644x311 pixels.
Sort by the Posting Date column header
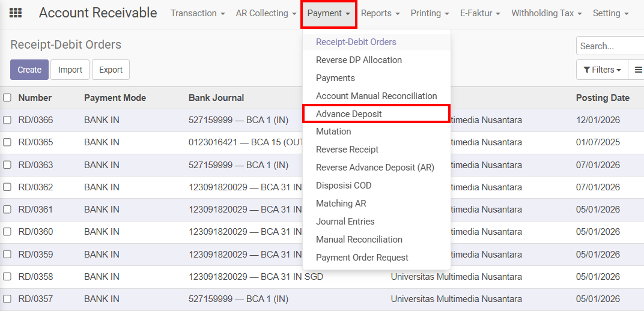(x=603, y=98)
